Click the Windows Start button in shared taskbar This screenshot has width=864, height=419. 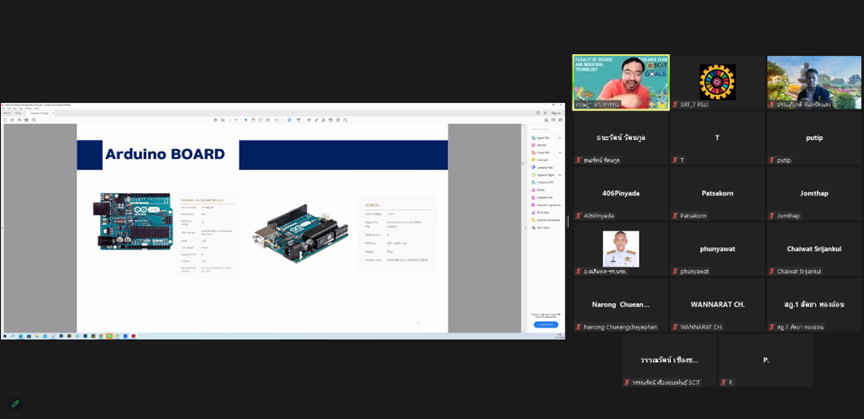click(4, 336)
